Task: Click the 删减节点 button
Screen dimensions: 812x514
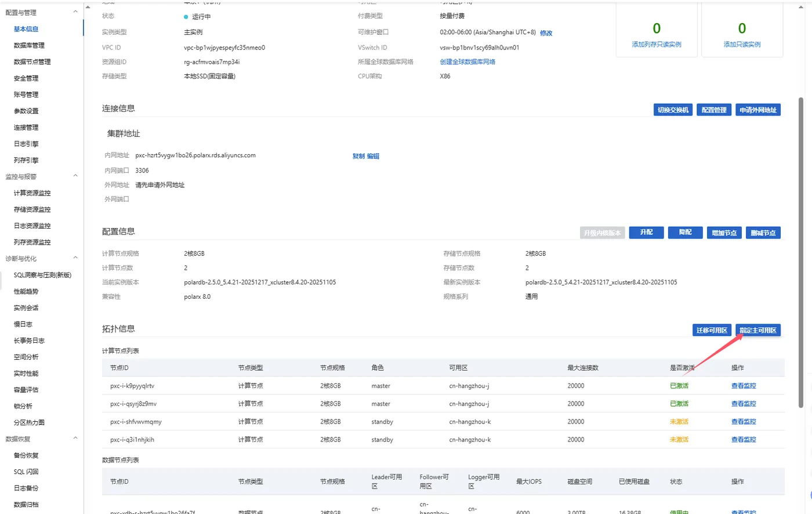Action: click(763, 233)
